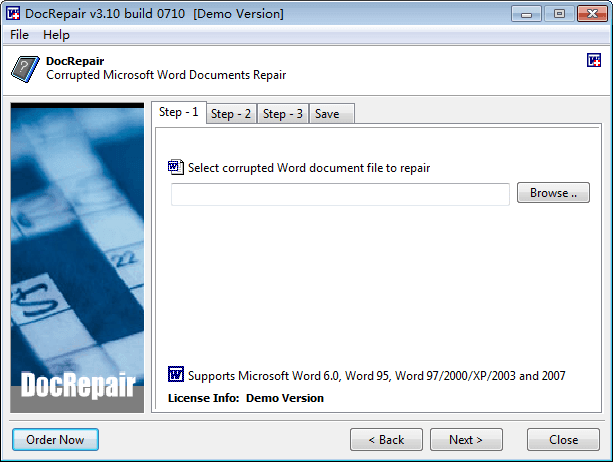The height and width of the screenshot is (462, 613).
Task: Open the File menu
Action: click(19, 35)
